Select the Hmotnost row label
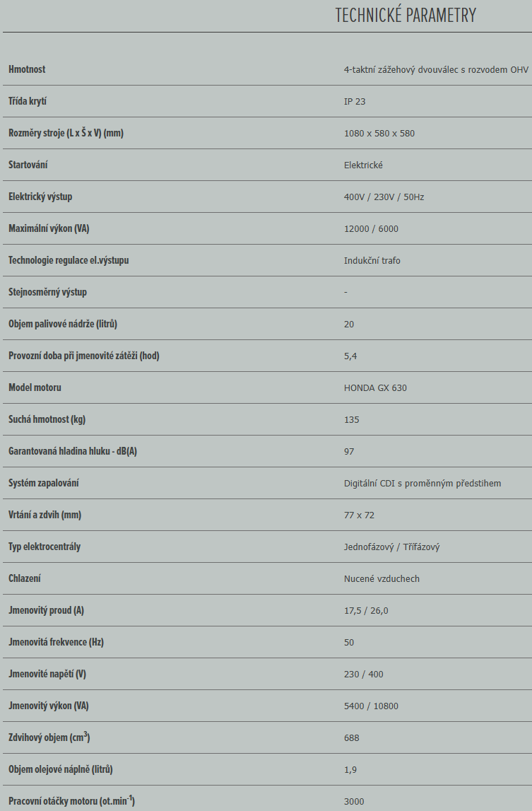532x811 pixels. 27,69
